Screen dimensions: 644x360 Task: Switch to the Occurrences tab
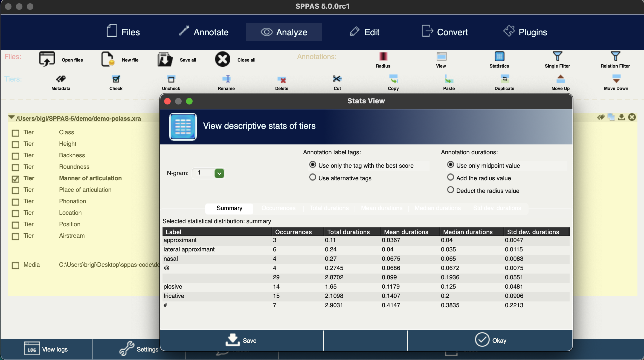pyautogui.click(x=278, y=208)
